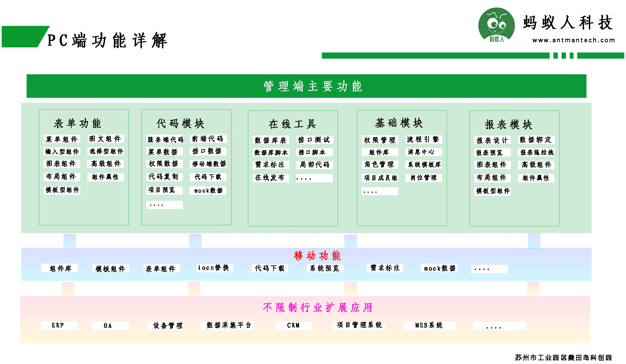This screenshot has width=626, height=364.
Task: Choose 项目管理系统 item
Action: tap(359, 325)
